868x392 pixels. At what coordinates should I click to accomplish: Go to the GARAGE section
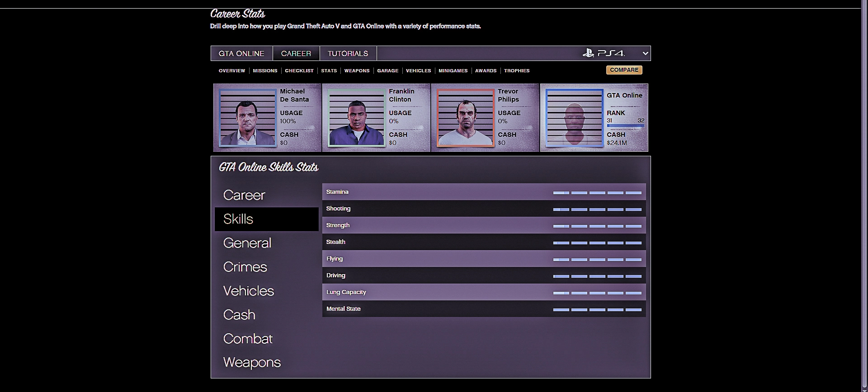[388, 70]
